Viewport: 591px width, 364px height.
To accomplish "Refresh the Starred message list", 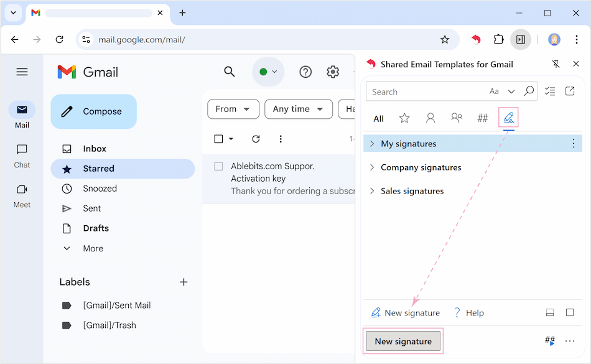I will pyautogui.click(x=256, y=139).
